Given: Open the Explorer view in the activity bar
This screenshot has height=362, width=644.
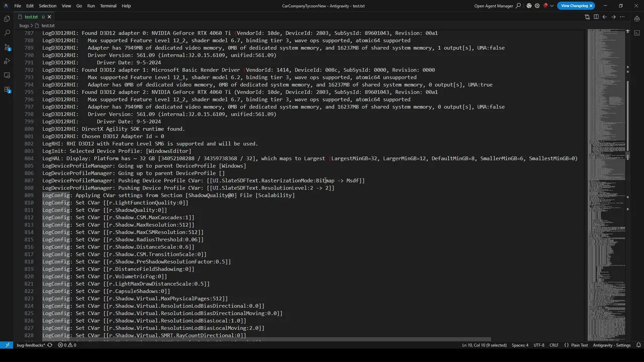Looking at the screenshot, I should 7,19.
